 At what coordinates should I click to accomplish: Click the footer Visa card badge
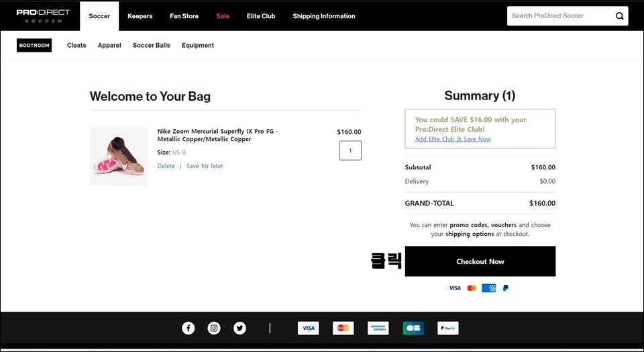(308, 328)
